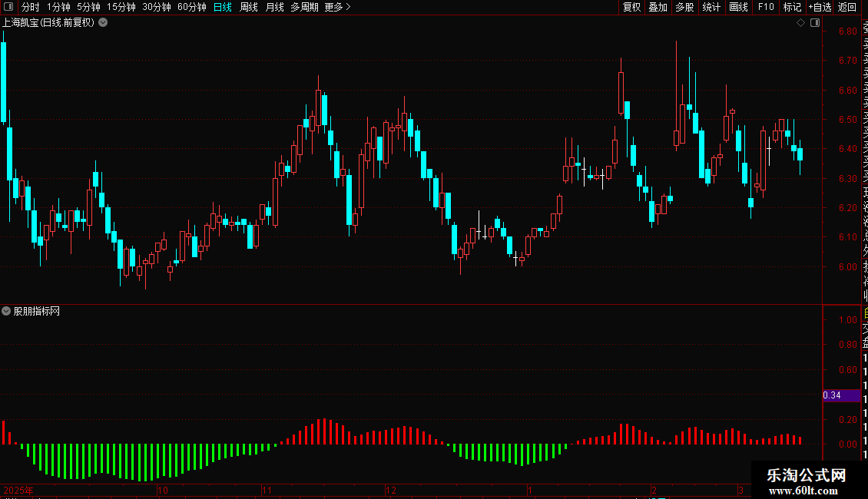Expand the 更多 periods menu
The image size is (868, 499).
click(337, 7)
